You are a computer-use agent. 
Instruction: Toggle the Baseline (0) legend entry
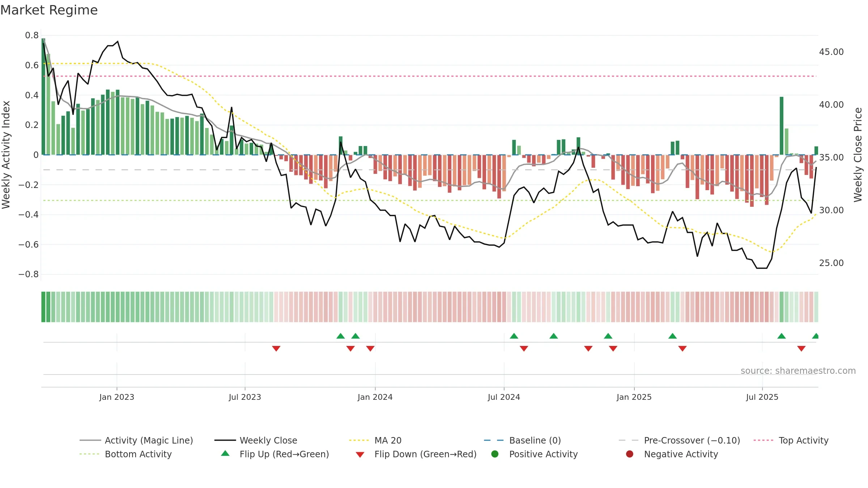pyautogui.click(x=522, y=440)
